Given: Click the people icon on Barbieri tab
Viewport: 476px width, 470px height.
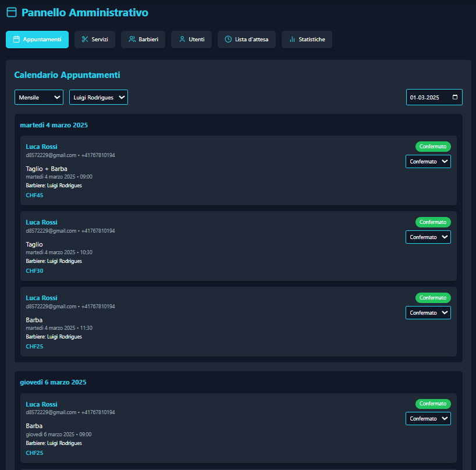Looking at the screenshot, I should point(132,40).
